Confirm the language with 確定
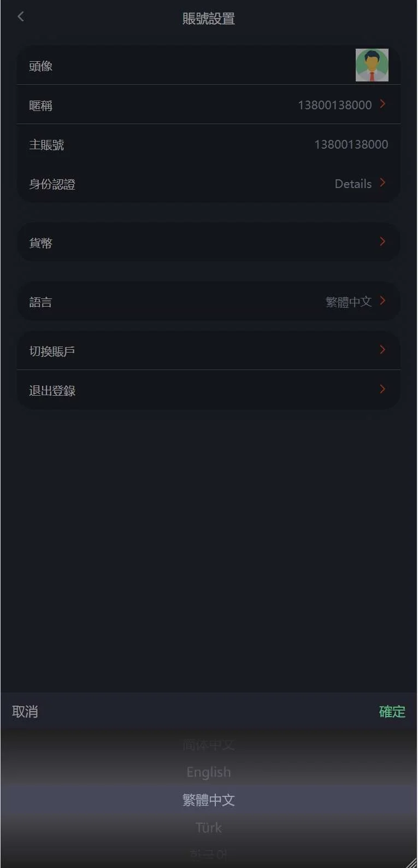 392,712
